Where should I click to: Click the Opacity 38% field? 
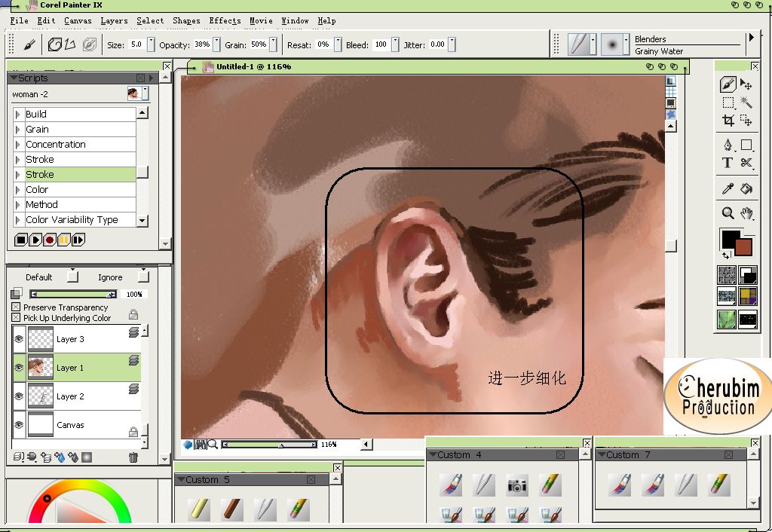(x=202, y=44)
